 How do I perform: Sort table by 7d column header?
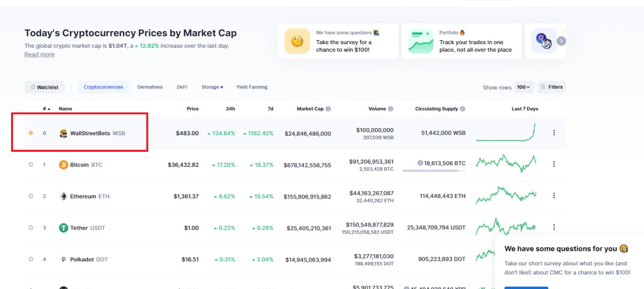coord(270,109)
